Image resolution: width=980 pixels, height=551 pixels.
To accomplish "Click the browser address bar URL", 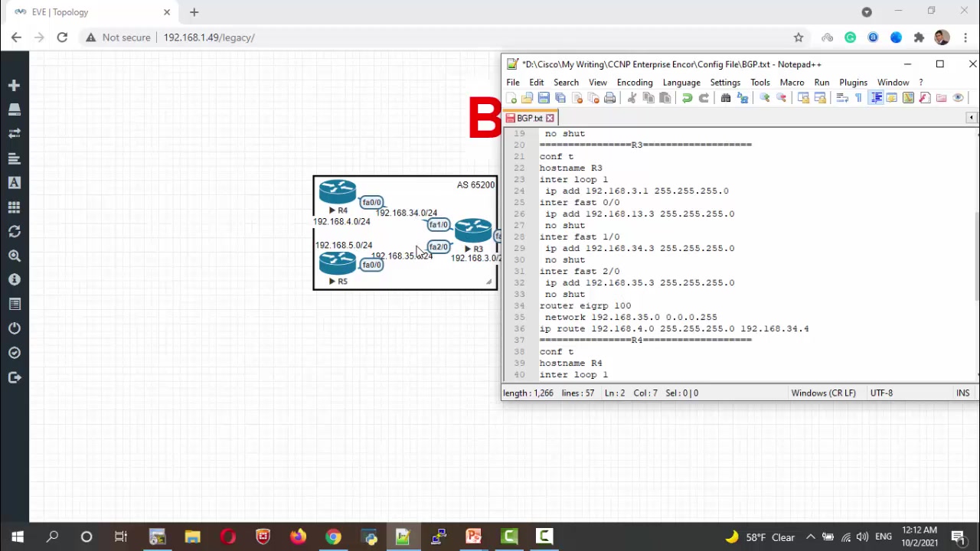I will click(209, 37).
